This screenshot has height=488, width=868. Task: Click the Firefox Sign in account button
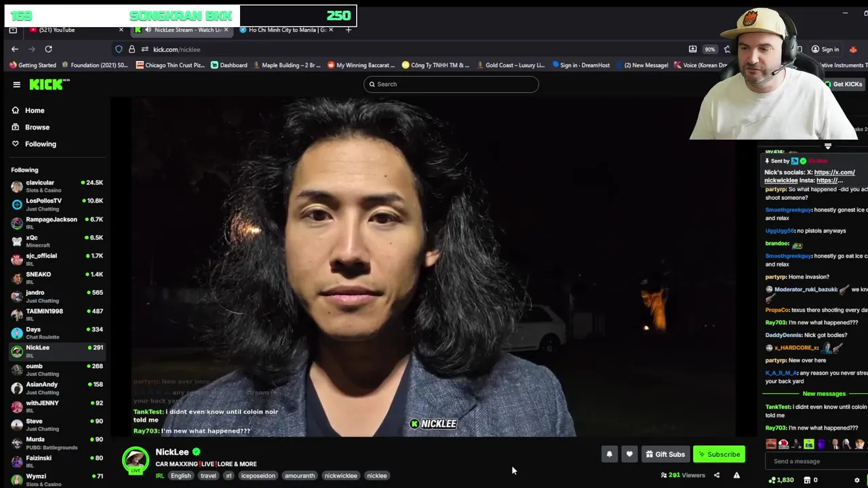point(826,49)
